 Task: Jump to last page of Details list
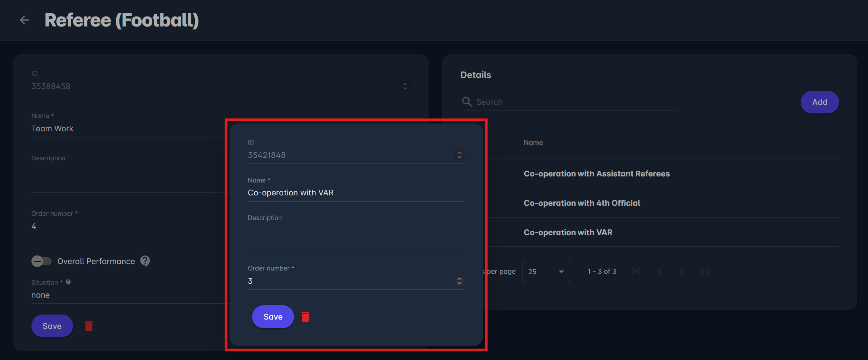tap(704, 272)
